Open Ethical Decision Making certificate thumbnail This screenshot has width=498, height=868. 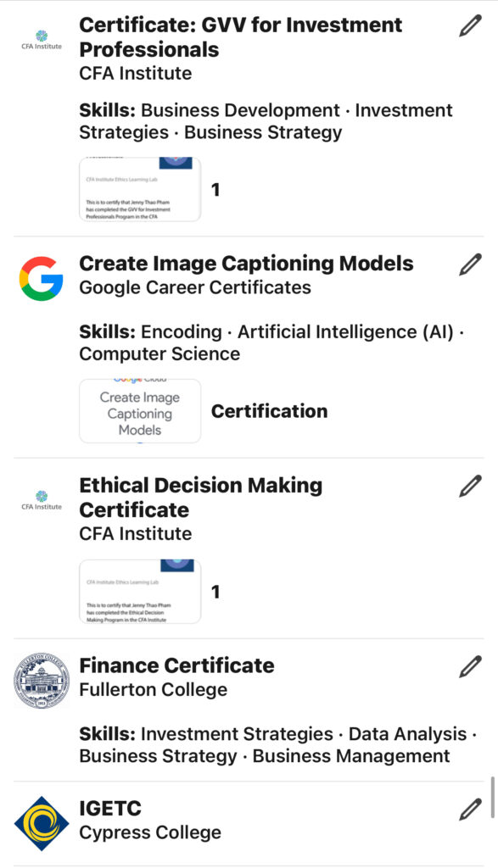(x=140, y=591)
